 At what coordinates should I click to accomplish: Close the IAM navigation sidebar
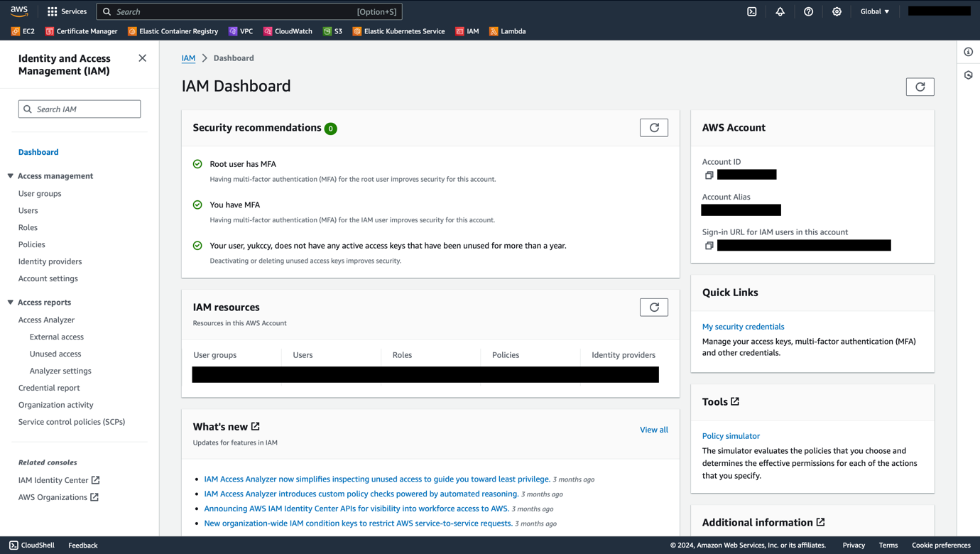click(143, 58)
